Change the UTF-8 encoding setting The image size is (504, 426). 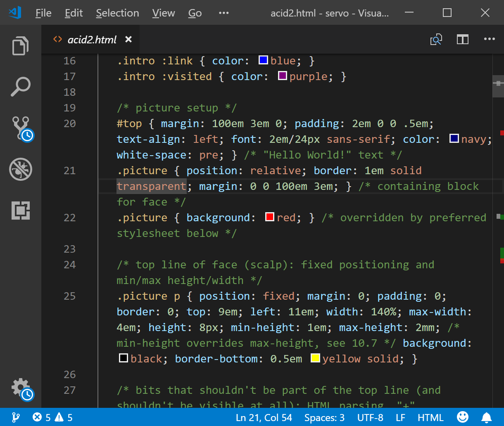pos(370,417)
